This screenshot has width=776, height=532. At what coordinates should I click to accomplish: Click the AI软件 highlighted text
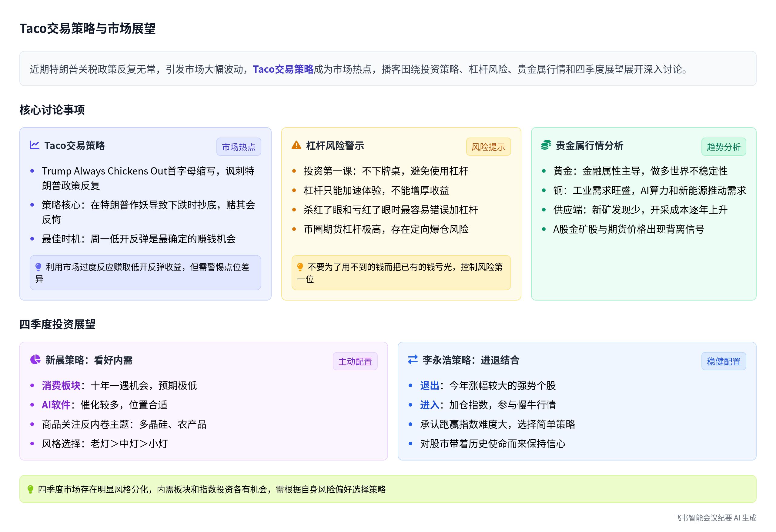coord(56,405)
